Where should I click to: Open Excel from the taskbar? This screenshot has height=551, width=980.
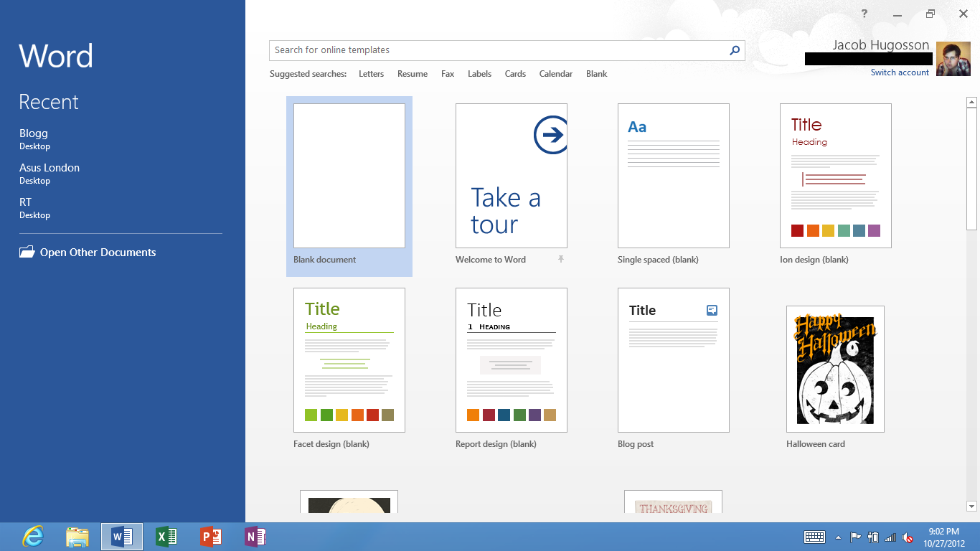pos(166,536)
